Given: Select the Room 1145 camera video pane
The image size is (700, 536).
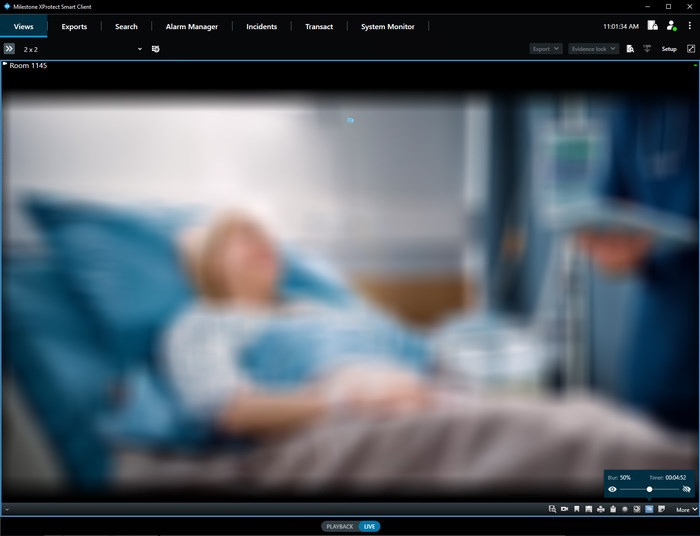Looking at the screenshot, I should coord(350,286).
